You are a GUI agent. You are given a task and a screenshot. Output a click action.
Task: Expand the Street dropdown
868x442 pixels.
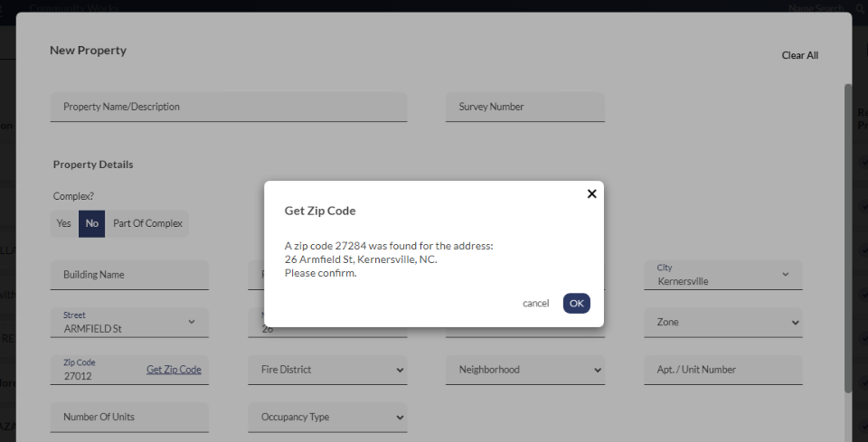(x=129, y=323)
